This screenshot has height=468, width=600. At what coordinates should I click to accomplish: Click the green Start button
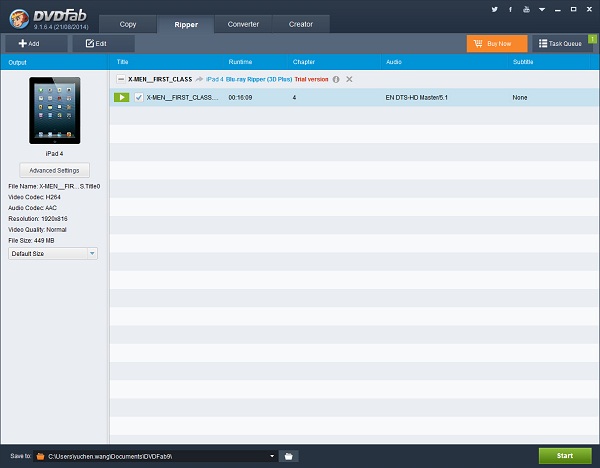(565, 456)
